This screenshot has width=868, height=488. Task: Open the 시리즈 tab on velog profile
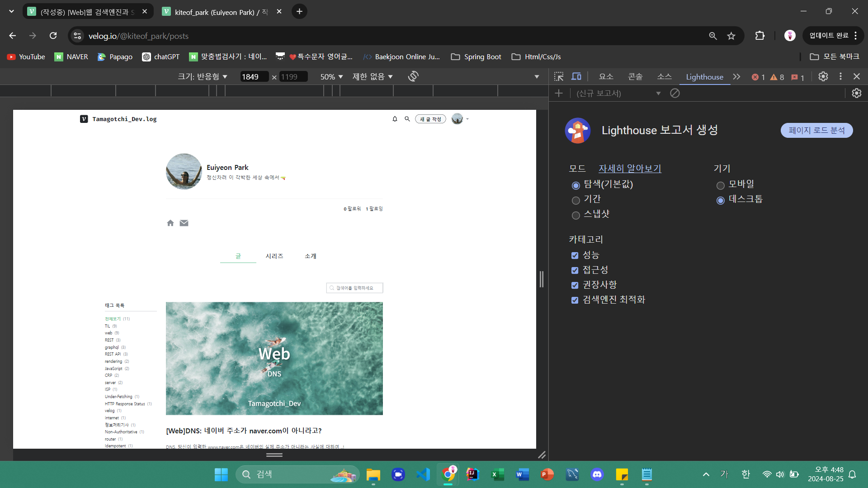click(274, 256)
